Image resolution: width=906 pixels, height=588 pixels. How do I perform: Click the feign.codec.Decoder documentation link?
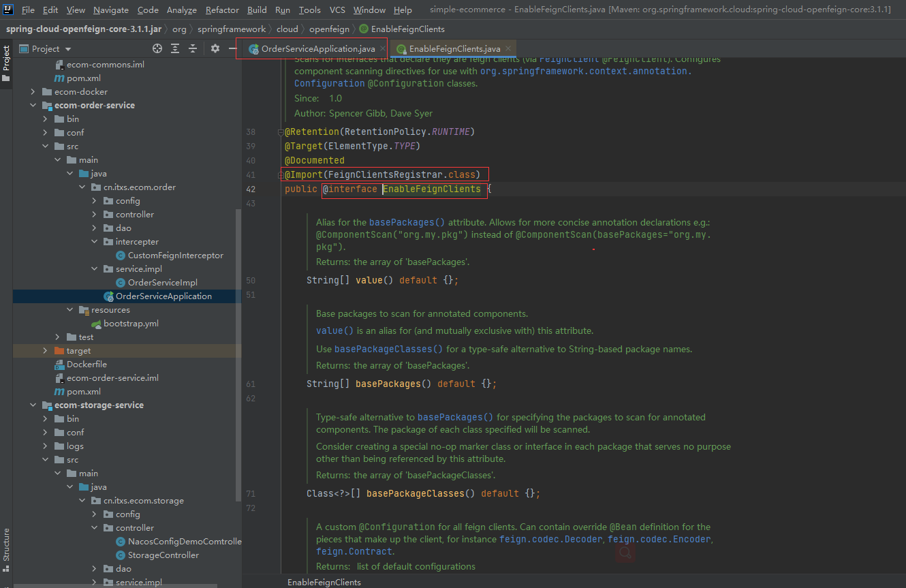point(551,539)
